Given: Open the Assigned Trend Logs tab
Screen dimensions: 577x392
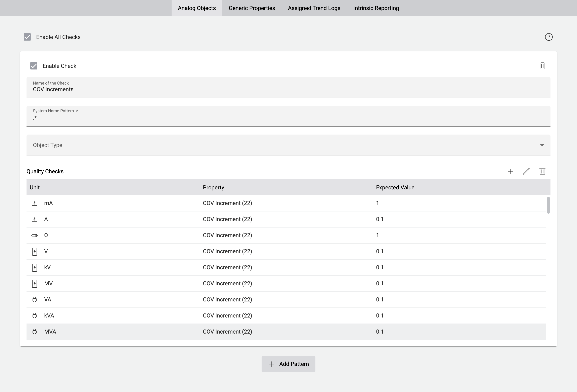Looking at the screenshot, I should pos(314,8).
